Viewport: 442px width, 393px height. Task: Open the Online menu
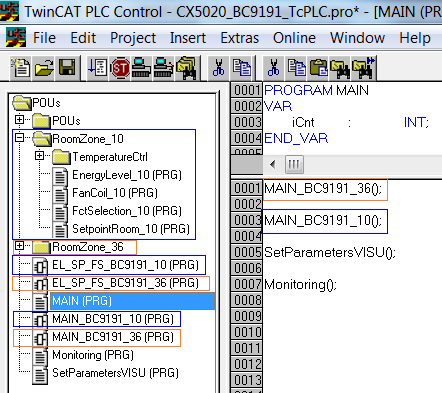click(x=294, y=38)
